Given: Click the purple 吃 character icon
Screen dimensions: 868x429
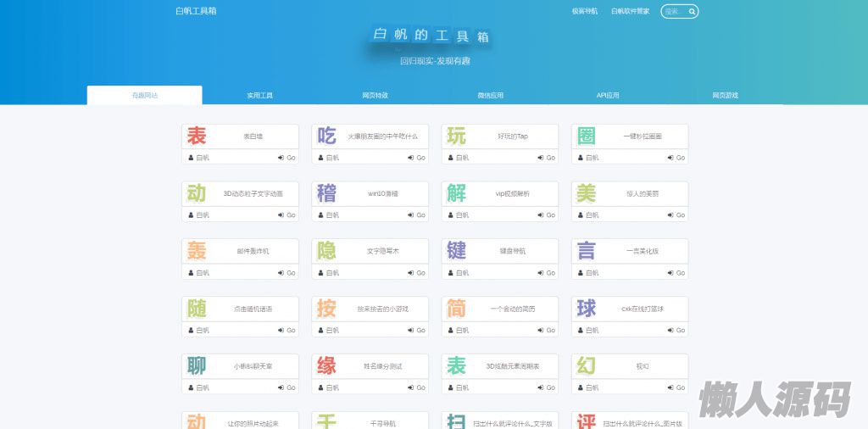Looking at the screenshot, I should coord(326,136).
